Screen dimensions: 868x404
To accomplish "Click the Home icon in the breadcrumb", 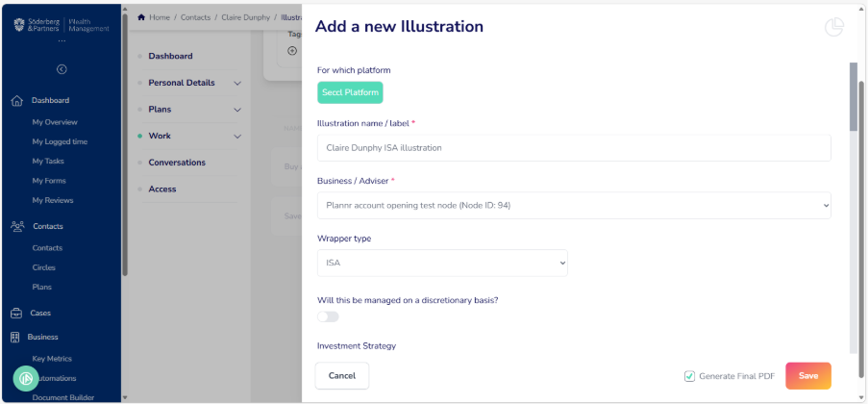I will click(x=141, y=17).
